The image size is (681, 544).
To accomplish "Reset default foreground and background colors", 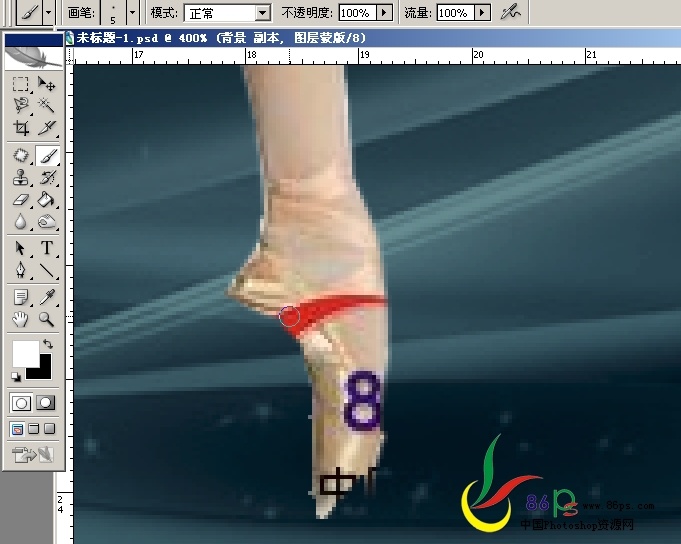I will (x=16, y=377).
